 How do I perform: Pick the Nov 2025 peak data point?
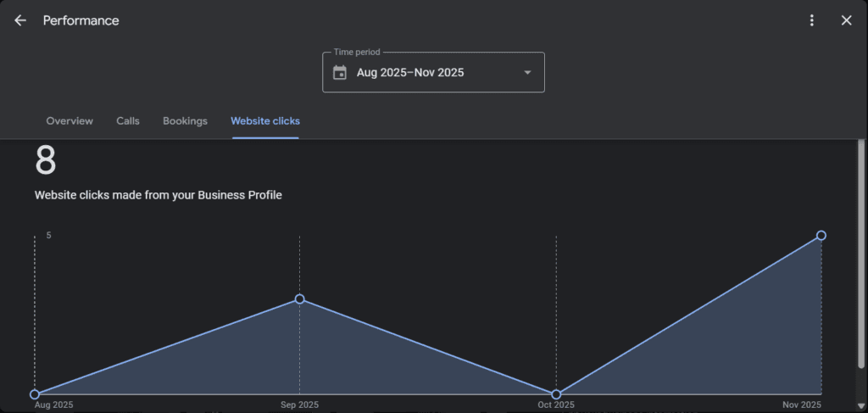821,235
